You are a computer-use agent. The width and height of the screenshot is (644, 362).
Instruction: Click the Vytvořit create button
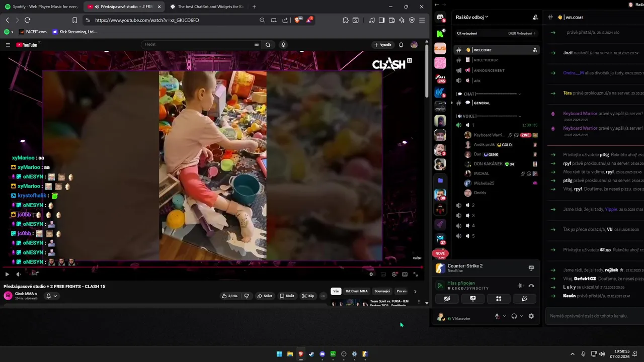[382, 45]
